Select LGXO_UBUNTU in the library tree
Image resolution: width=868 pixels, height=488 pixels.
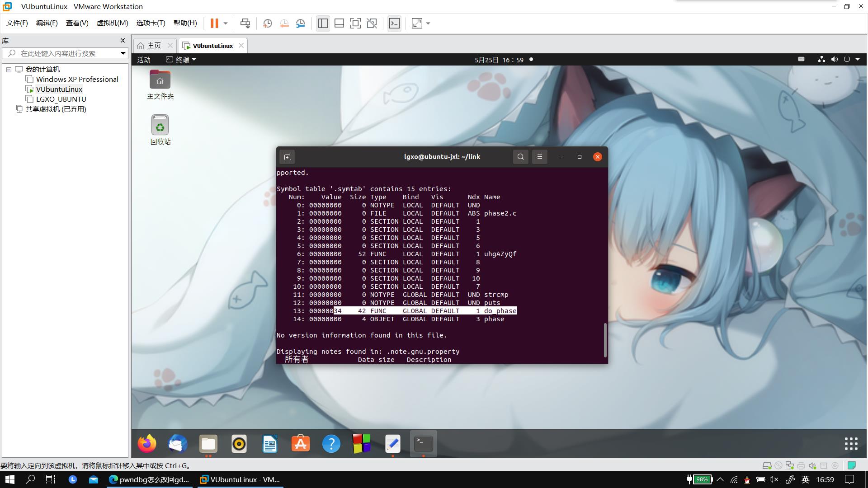pyautogui.click(x=61, y=99)
